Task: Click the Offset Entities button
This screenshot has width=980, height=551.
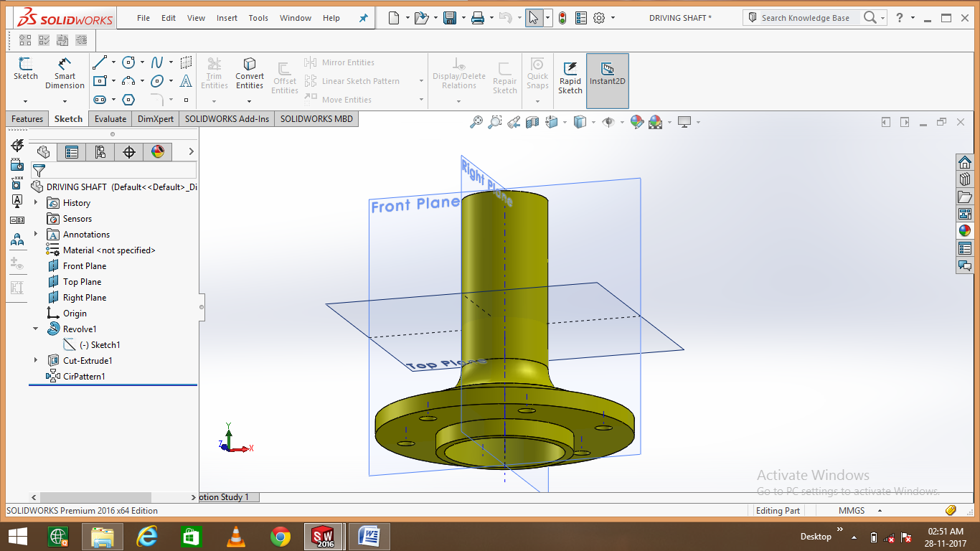Action: (284, 75)
